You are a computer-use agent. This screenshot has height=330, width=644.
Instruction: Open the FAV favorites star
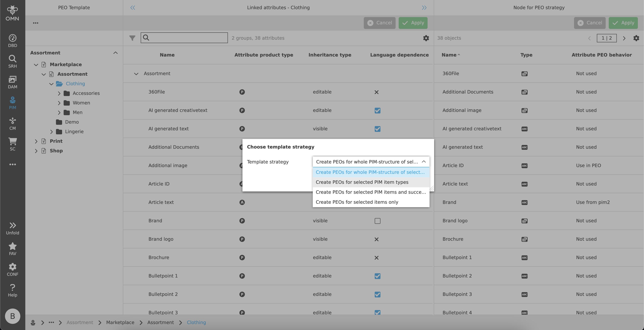12,249
